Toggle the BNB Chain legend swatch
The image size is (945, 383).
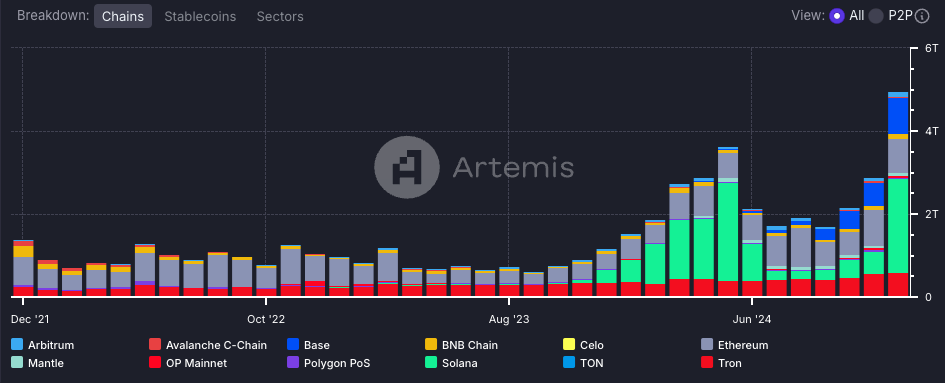(431, 345)
